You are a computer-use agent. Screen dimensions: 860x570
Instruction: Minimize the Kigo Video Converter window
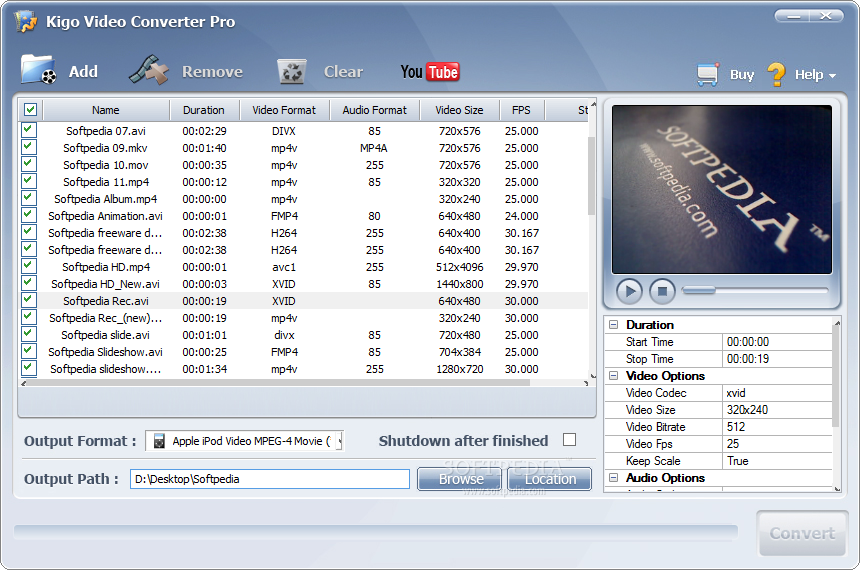coord(793,16)
